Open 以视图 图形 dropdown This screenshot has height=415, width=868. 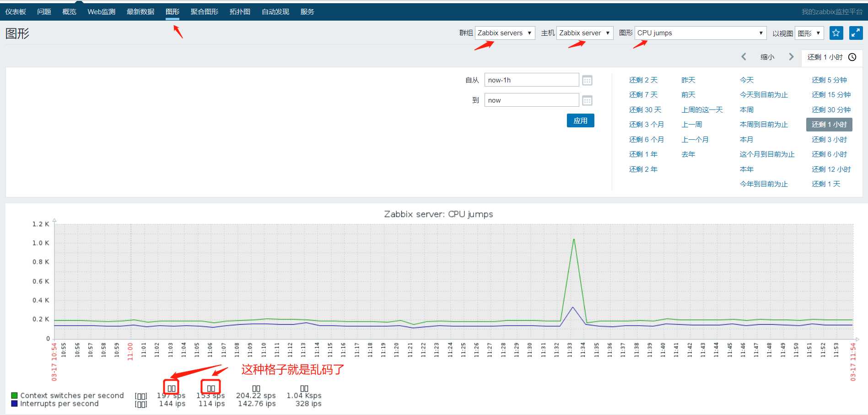click(809, 33)
